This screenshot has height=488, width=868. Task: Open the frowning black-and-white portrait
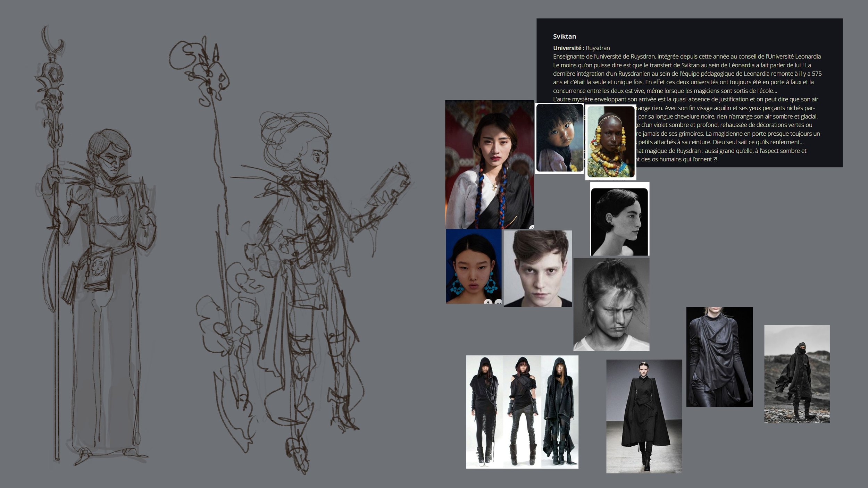pyautogui.click(x=611, y=304)
